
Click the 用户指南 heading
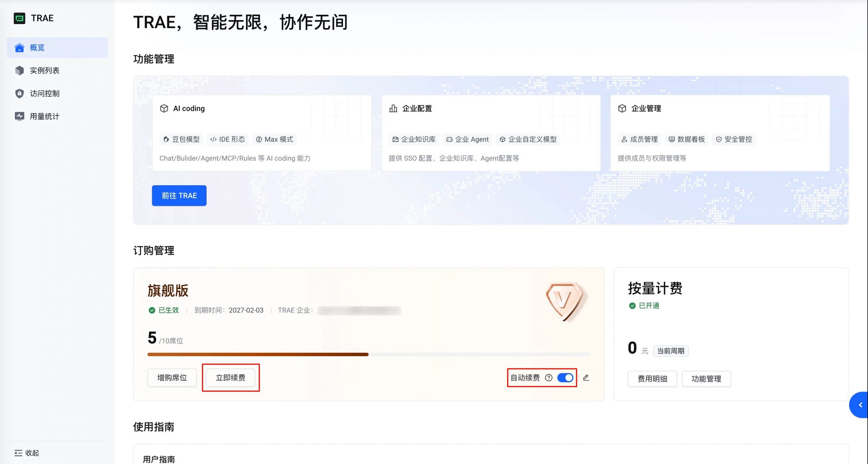[x=159, y=459]
